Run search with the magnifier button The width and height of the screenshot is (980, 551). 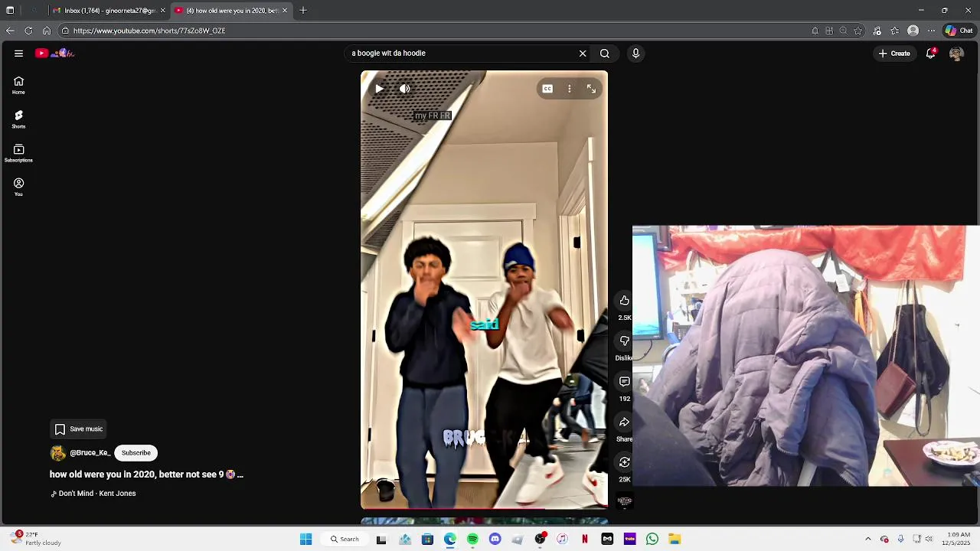605,54
